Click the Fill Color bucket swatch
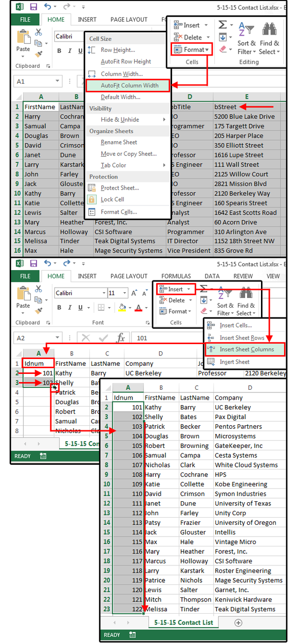Viewport: 298px width, 644px height. 121,308
